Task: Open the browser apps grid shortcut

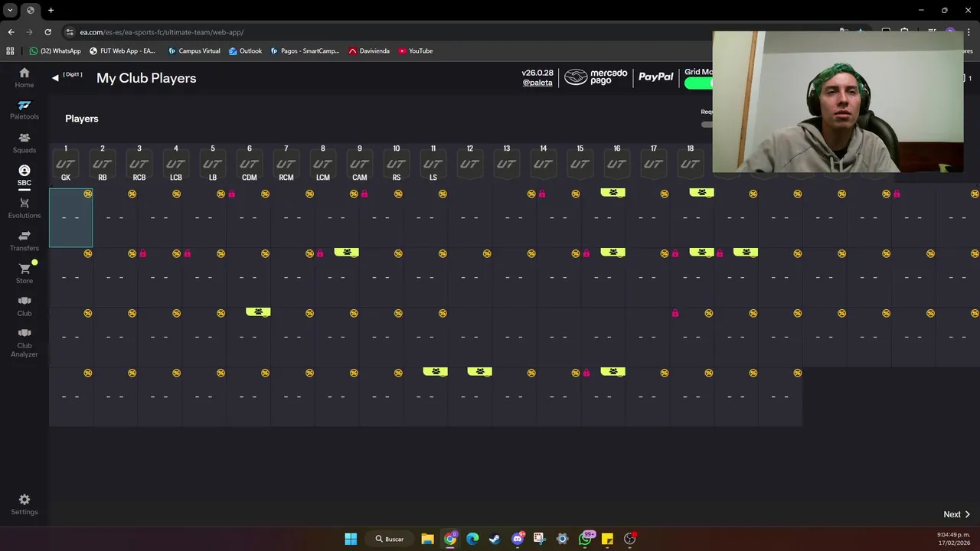Action: click(10, 51)
